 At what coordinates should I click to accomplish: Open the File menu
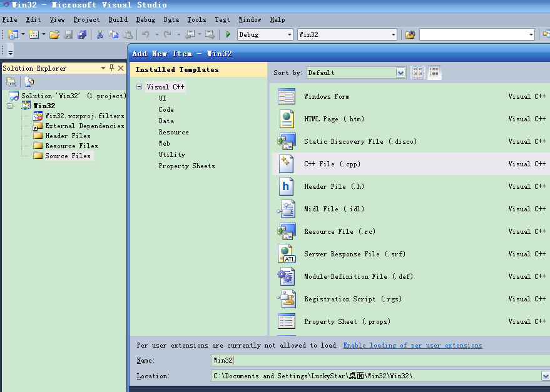click(9, 19)
